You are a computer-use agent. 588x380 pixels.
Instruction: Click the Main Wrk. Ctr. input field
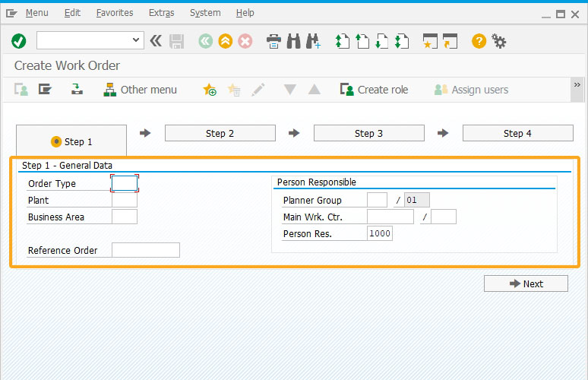390,217
